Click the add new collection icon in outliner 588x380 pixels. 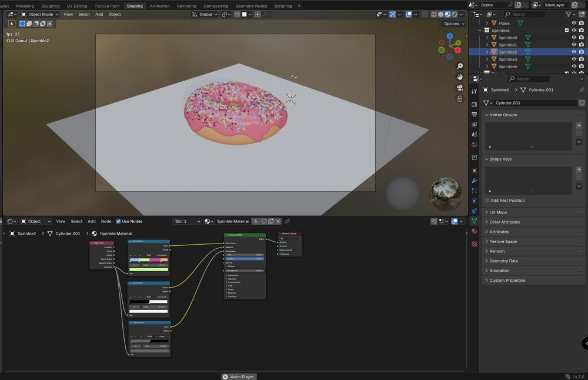coord(582,14)
